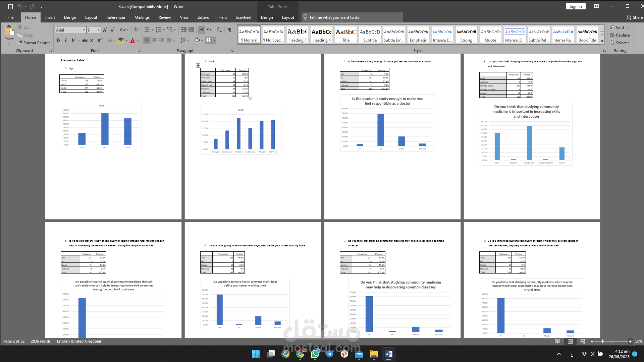Toggle Underline formatting
This screenshot has height=362, width=644.
(73, 40)
